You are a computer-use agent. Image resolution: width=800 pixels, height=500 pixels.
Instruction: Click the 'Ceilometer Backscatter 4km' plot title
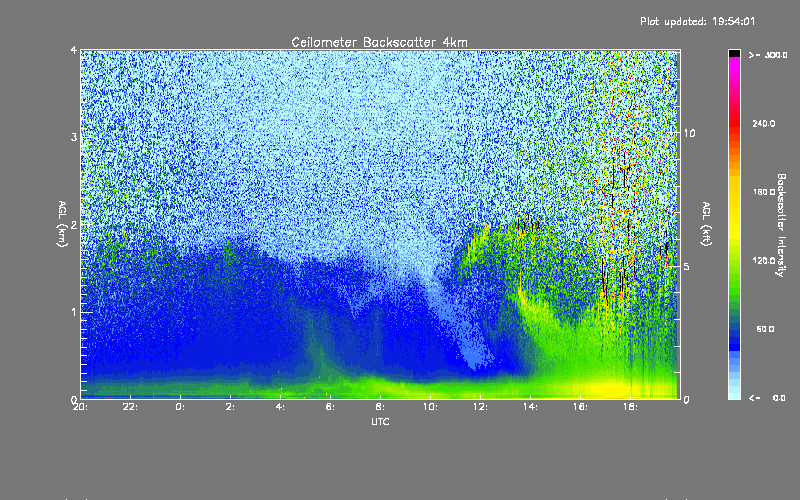click(379, 42)
